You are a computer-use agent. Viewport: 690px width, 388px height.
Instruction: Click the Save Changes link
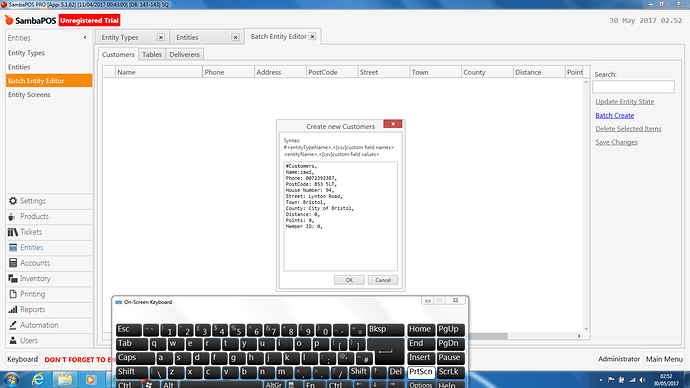pos(616,142)
